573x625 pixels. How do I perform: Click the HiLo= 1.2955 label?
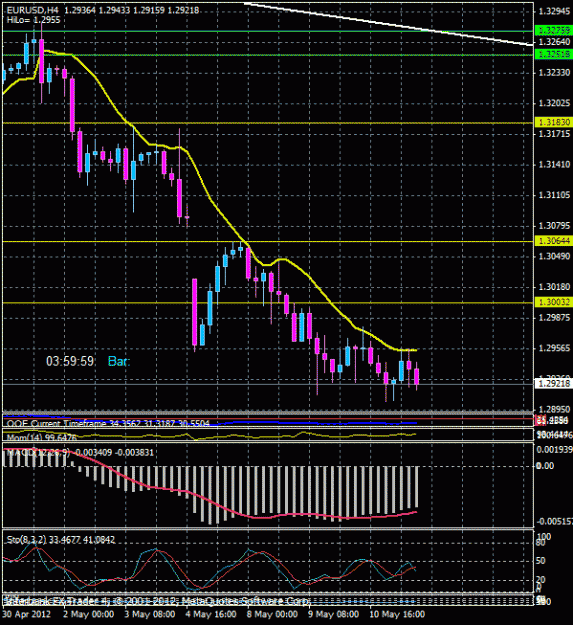coord(33,20)
